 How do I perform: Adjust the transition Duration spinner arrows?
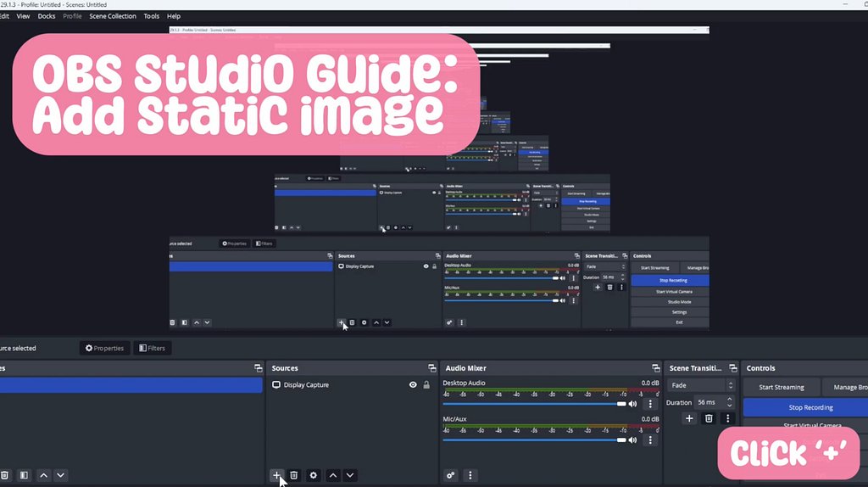pyautogui.click(x=730, y=402)
